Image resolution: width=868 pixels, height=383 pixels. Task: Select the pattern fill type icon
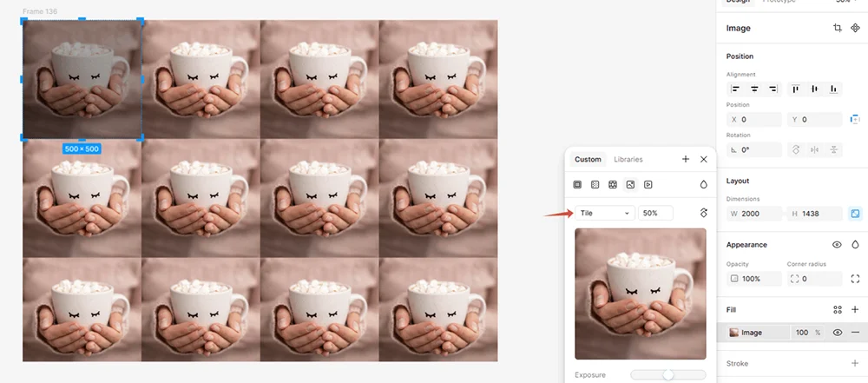(613, 185)
